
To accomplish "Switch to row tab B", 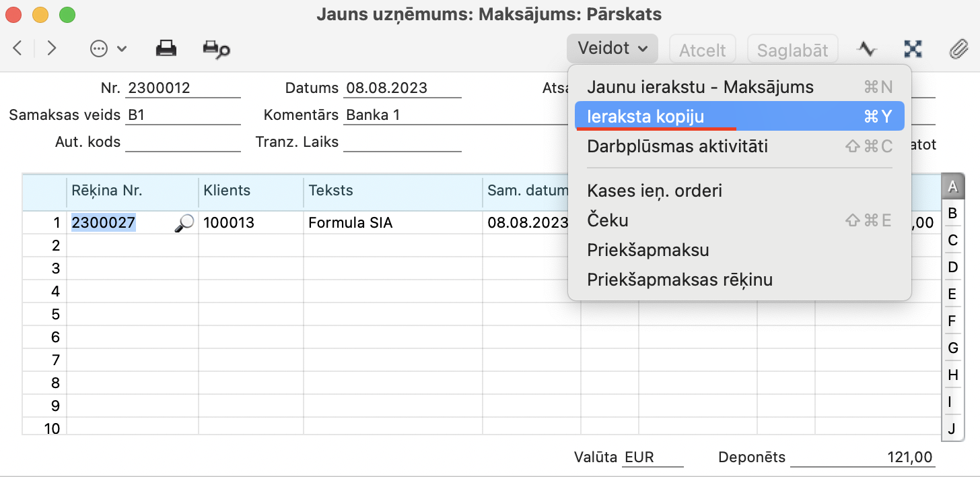I will [x=952, y=214].
